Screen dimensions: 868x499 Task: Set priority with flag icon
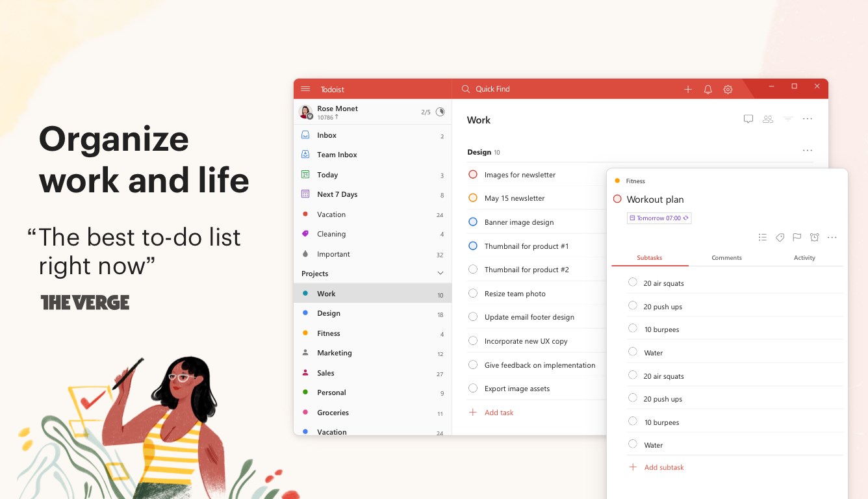(x=797, y=237)
